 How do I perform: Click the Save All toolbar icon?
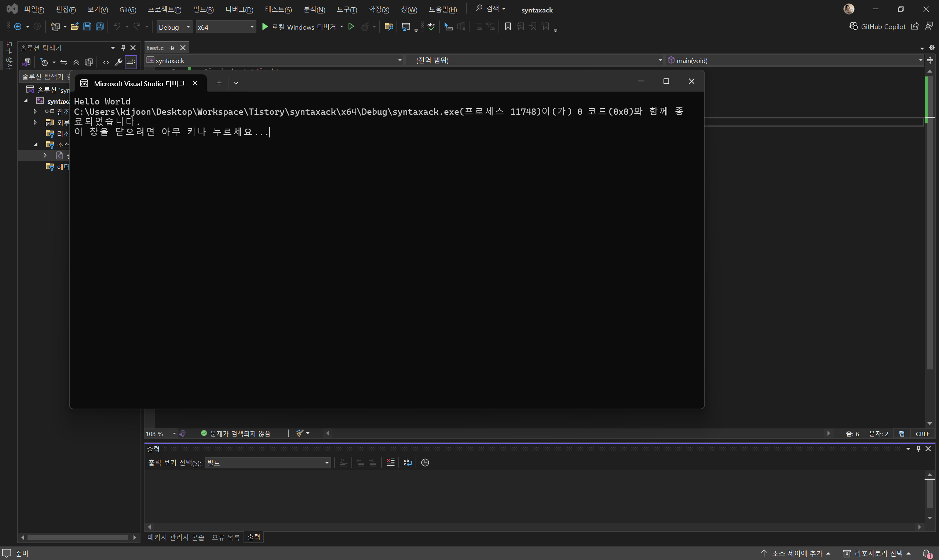tap(100, 26)
